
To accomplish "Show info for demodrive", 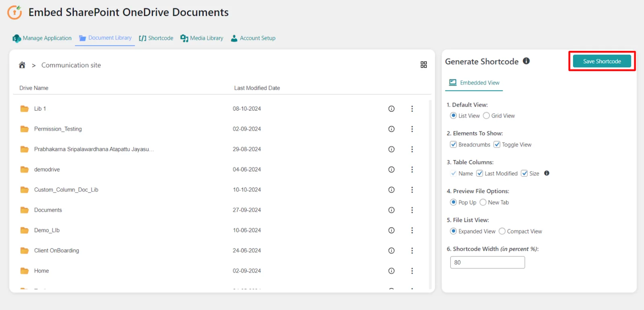I will point(391,169).
